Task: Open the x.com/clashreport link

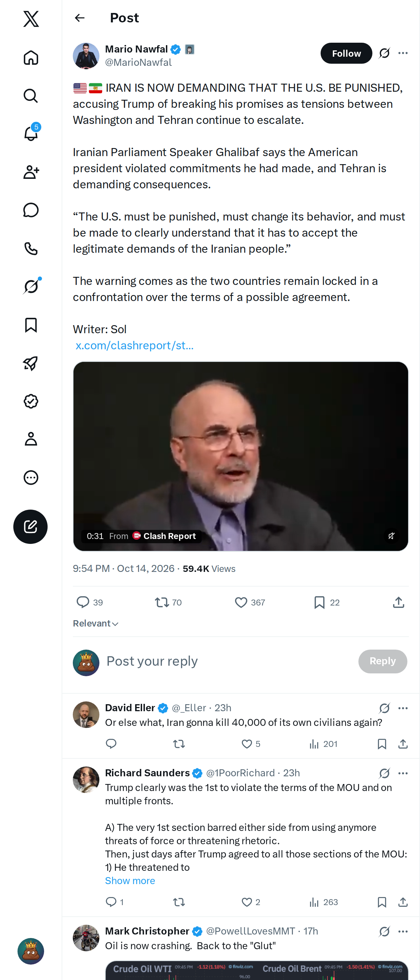Action: (x=135, y=345)
